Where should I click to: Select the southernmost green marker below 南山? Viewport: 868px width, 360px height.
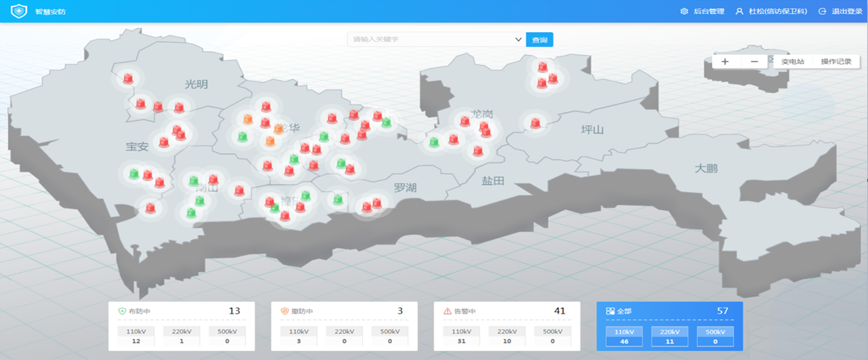pos(191,213)
